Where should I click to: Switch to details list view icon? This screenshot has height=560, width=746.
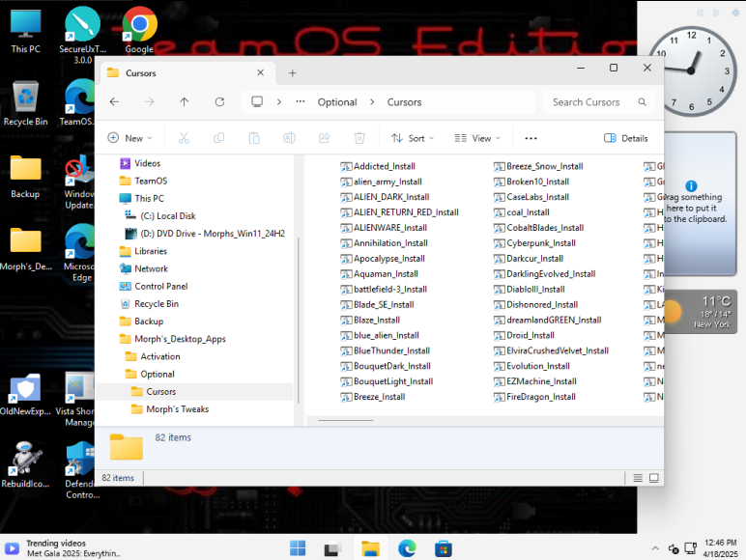coord(638,478)
